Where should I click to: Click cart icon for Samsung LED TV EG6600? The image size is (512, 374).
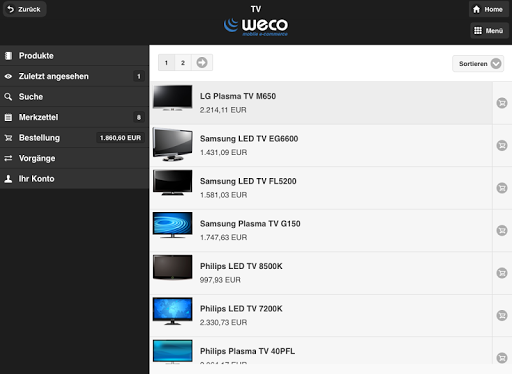pyautogui.click(x=502, y=145)
